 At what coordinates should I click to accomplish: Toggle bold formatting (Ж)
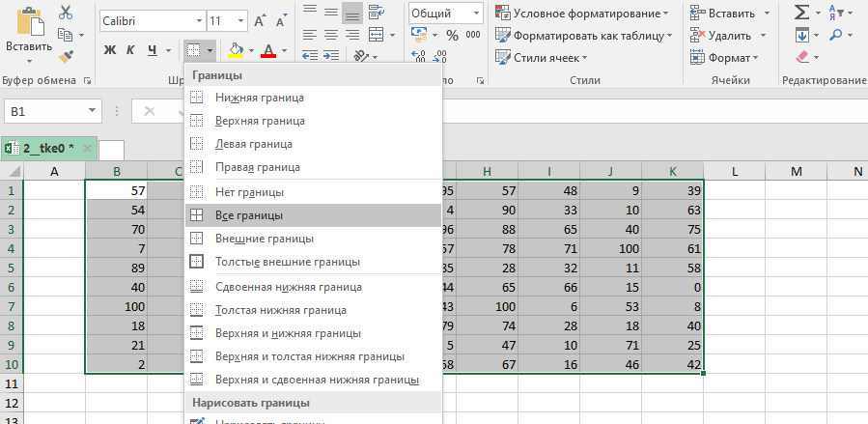coord(110,50)
